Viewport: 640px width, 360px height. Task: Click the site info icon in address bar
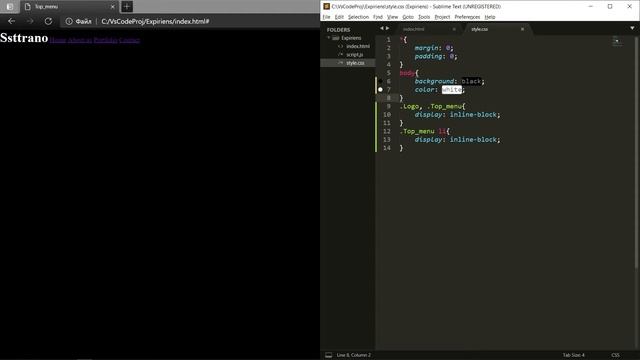point(69,21)
